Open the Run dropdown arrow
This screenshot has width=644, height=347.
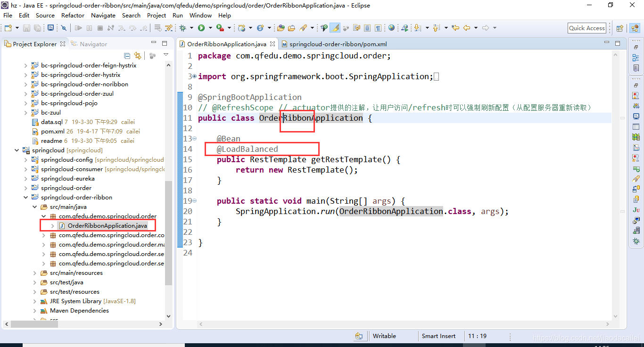click(x=210, y=28)
